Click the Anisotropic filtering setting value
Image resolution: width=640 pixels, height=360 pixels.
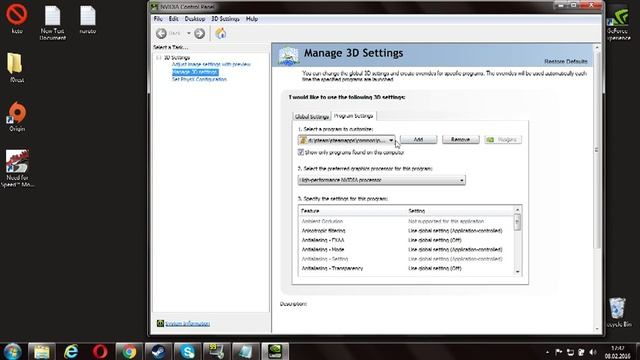click(x=455, y=231)
